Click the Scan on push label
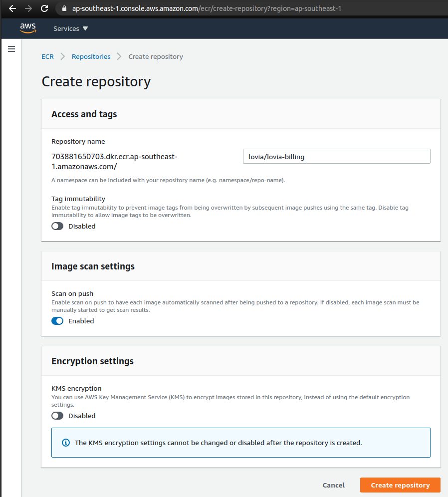Viewport: 448px width, 497px height. pos(72,293)
